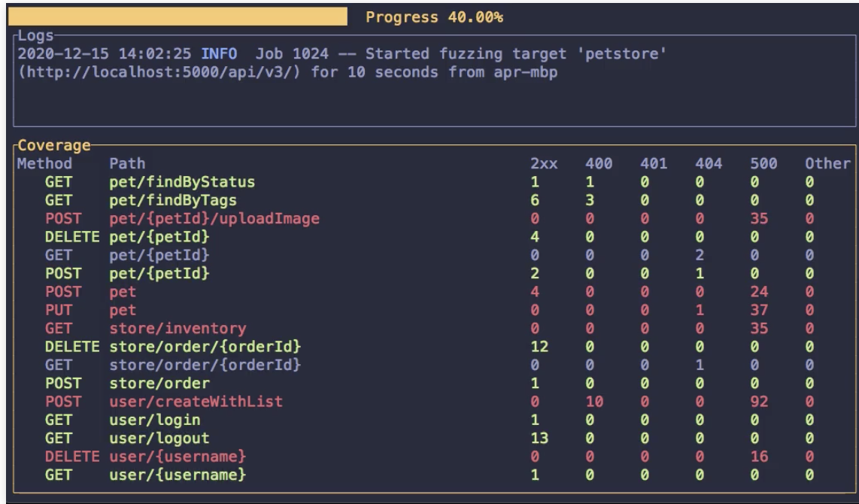
Task: Click the 400 count 3 for pet/findByTags
Action: pyautogui.click(x=590, y=200)
